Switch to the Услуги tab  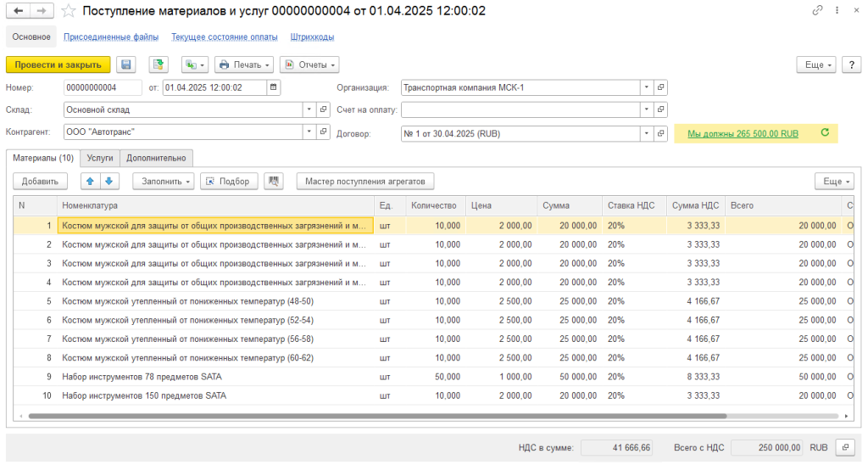tap(100, 158)
